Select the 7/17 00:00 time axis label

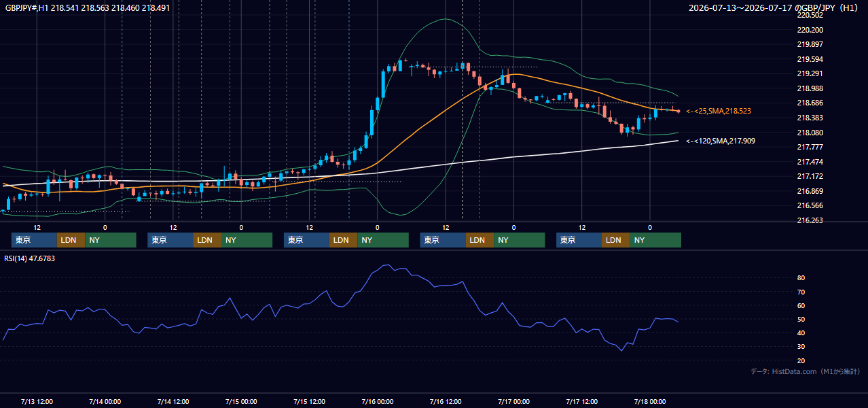[513, 401]
